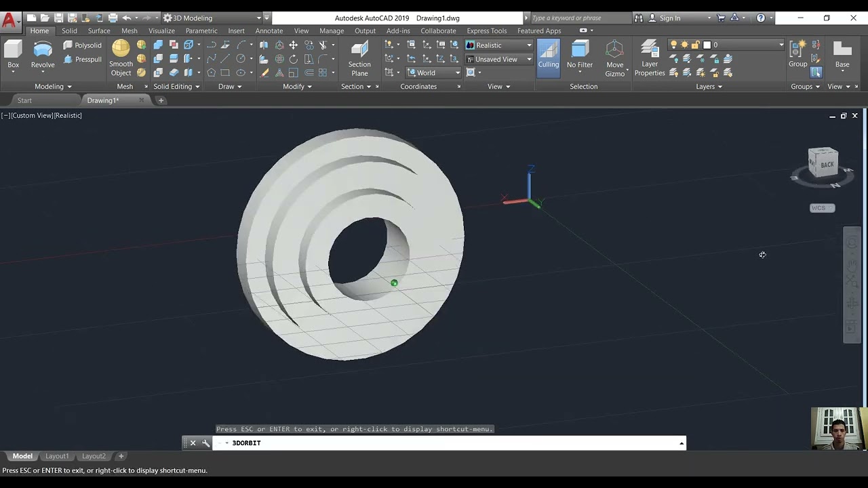Click the Plot printer icon
Screen dimensions: 868x488
[x=113, y=18]
